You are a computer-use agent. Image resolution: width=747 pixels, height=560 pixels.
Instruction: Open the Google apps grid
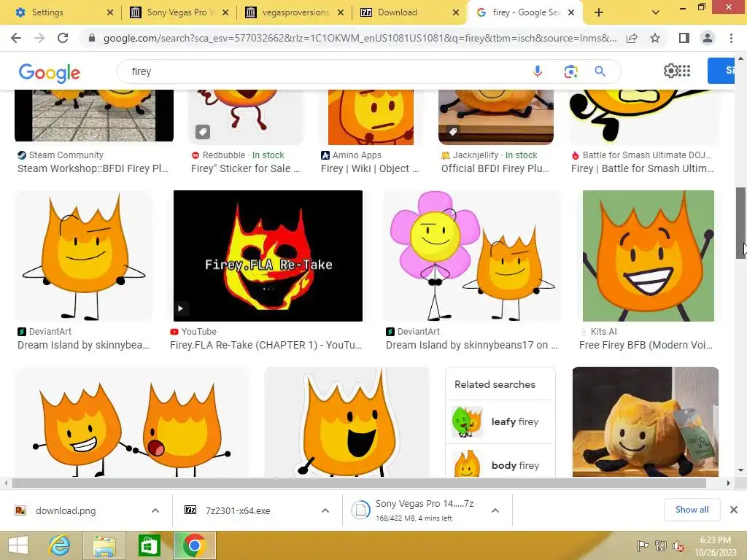(684, 71)
